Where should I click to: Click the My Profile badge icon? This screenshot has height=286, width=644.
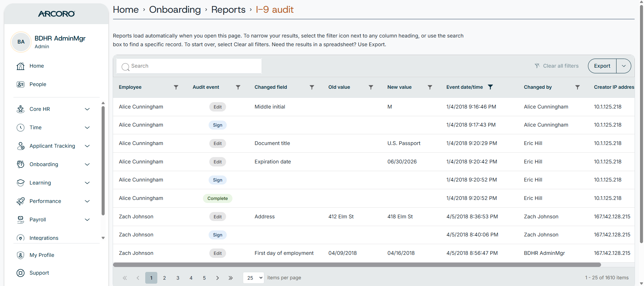pyautogui.click(x=20, y=255)
